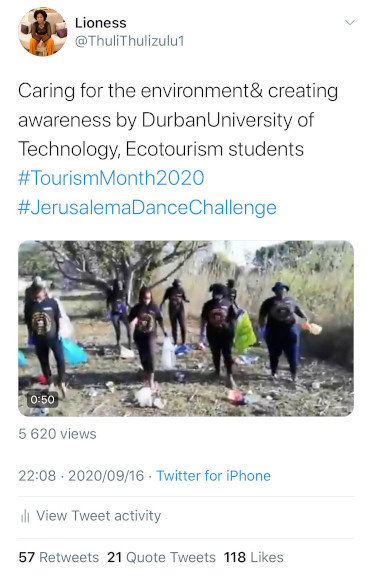Select the 5 620 views count
This screenshot has height=576, width=372.
(57, 434)
